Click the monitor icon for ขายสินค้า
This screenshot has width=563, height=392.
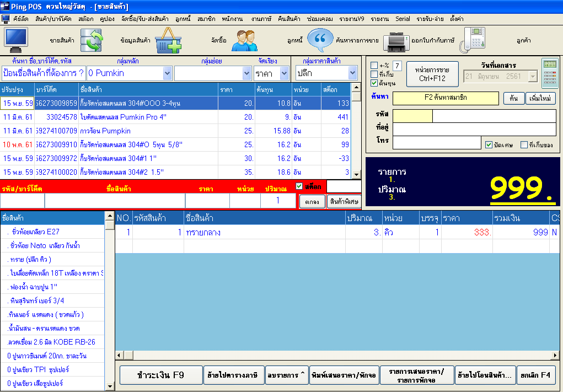17,40
